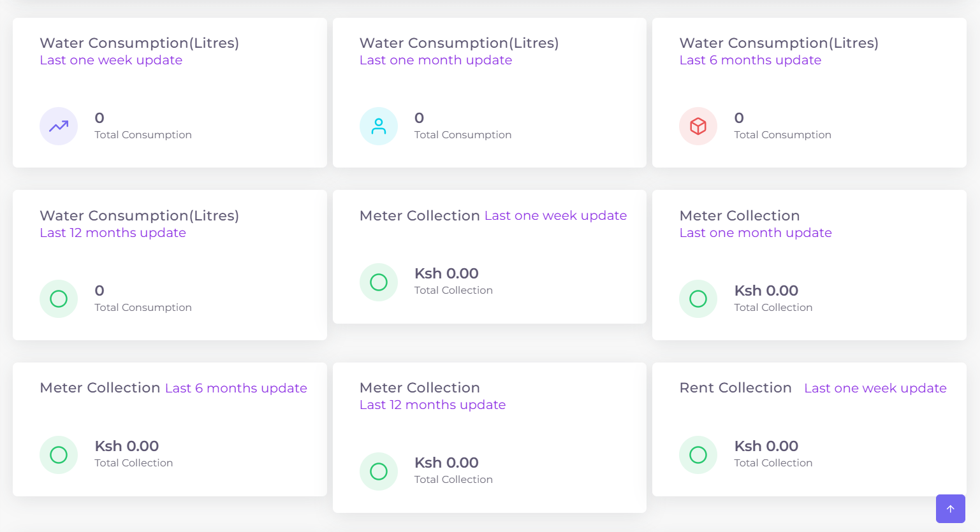Click the scroll-to-top arrow button
The height and width of the screenshot is (532, 980).
point(950,508)
